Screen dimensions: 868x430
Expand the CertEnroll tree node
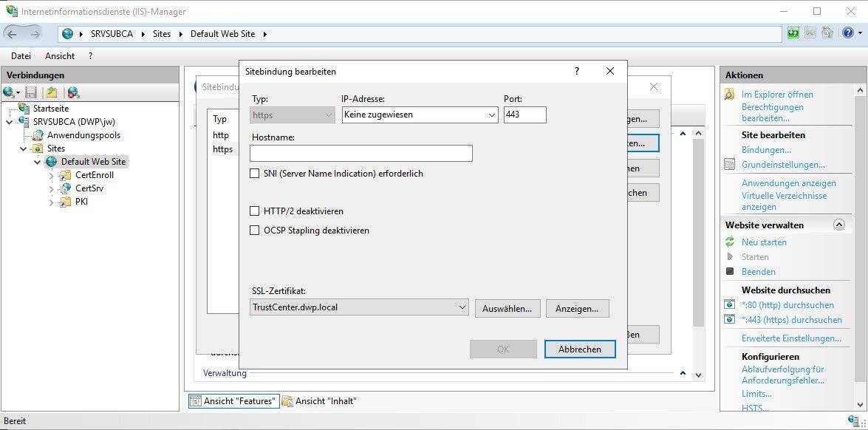52,175
